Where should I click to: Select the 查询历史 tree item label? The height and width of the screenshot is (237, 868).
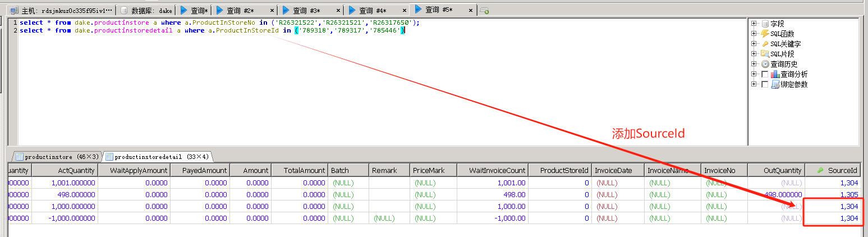pyautogui.click(x=784, y=64)
